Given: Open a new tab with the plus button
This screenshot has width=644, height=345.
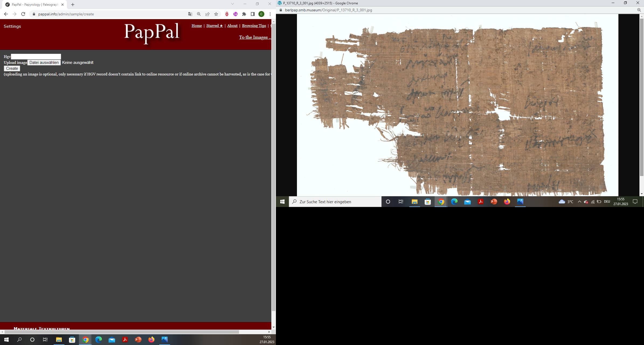Looking at the screenshot, I should click(73, 5).
